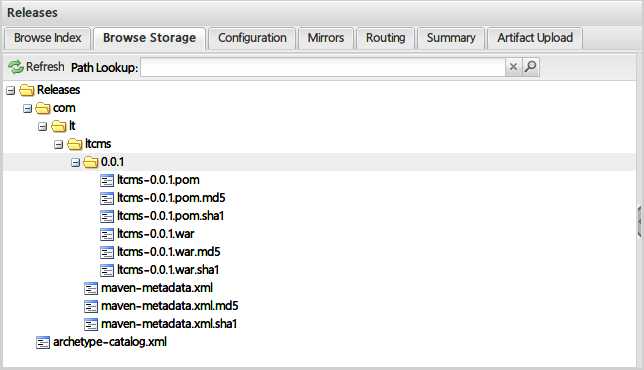Click the file icon next to ltcms-0.0.1.war
This screenshot has width=644, height=370.
[x=107, y=234]
